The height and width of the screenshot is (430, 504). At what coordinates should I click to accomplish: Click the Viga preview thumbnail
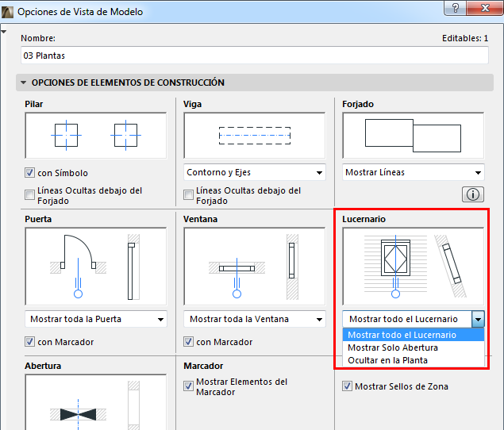click(x=255, y=136)
